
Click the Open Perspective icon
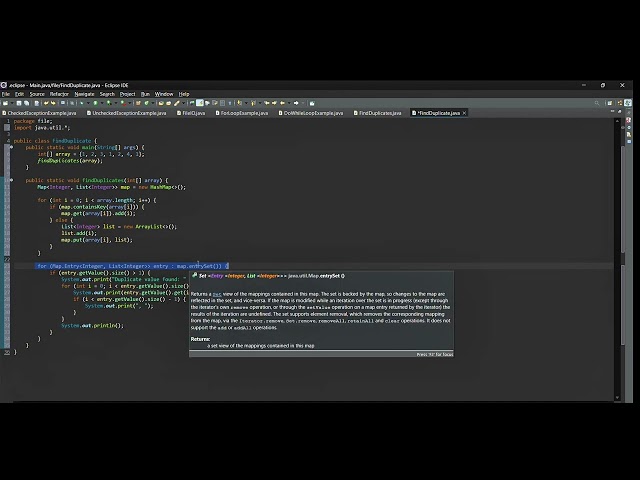pyautogui.click(x=610, y=103)
